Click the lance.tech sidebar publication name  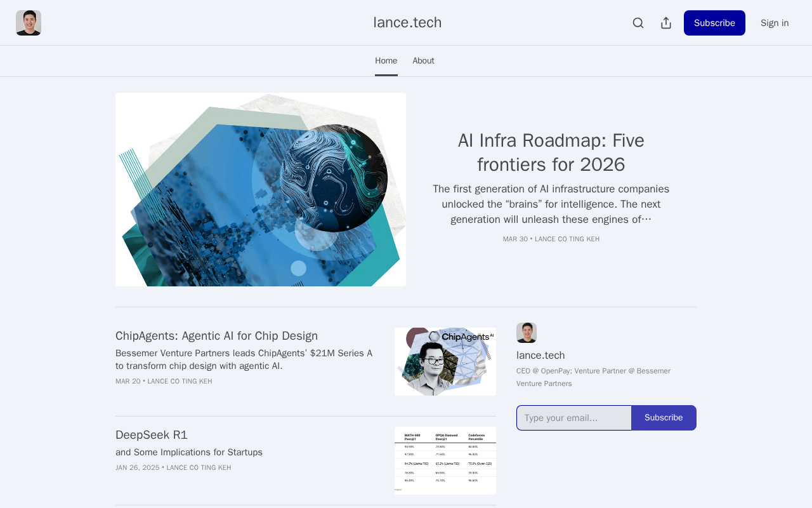pos(540,356)
